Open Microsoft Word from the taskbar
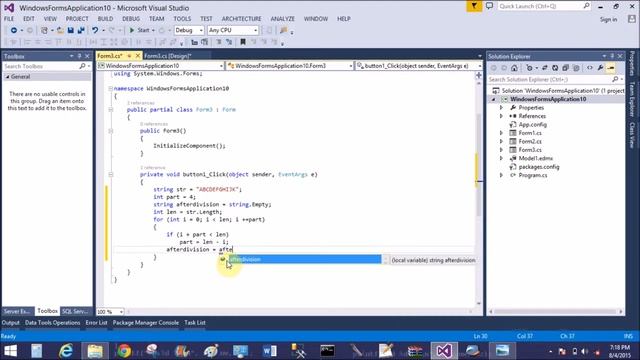The image size is (640, 360). click(269, 351)
